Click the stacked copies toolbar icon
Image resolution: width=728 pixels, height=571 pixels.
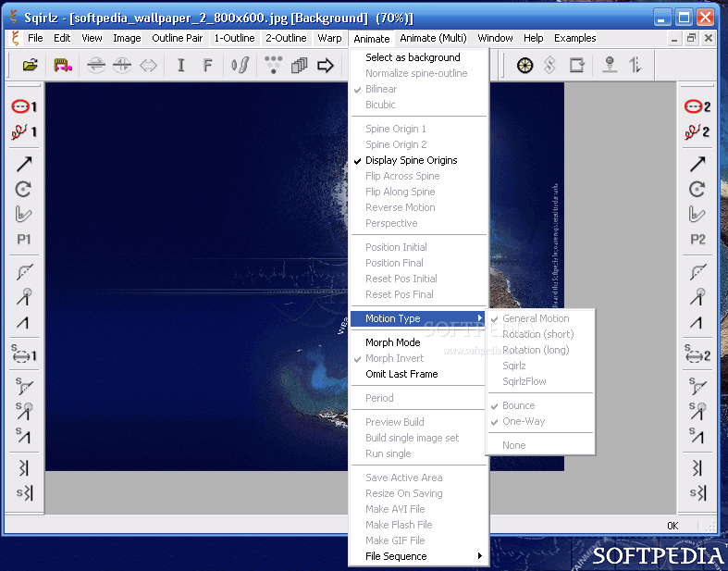299,66
